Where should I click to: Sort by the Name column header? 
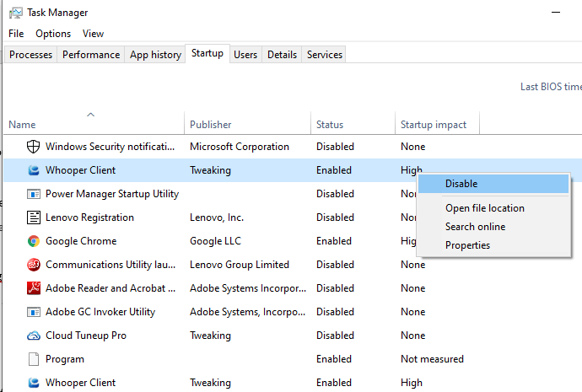point(94,123)
